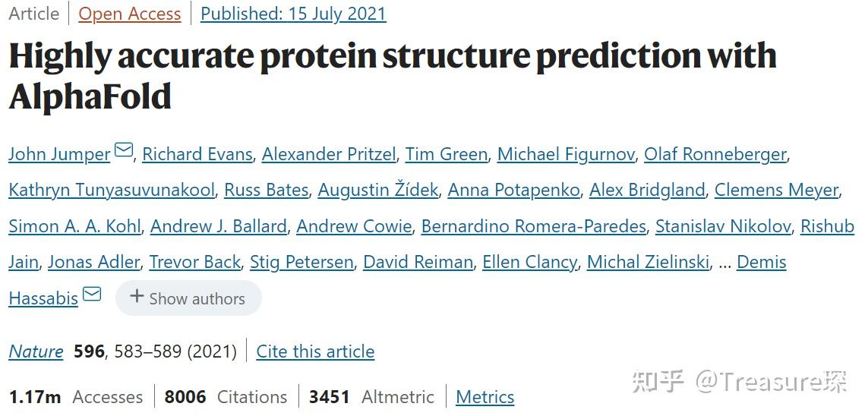
Task: Open author Richard Evans's details
Action: click(x=197, y=154)
